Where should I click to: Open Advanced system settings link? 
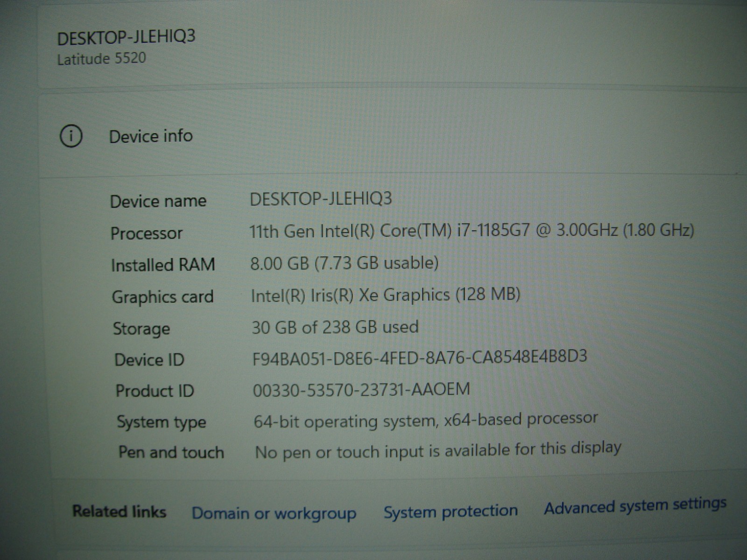[x=635, y=506]
